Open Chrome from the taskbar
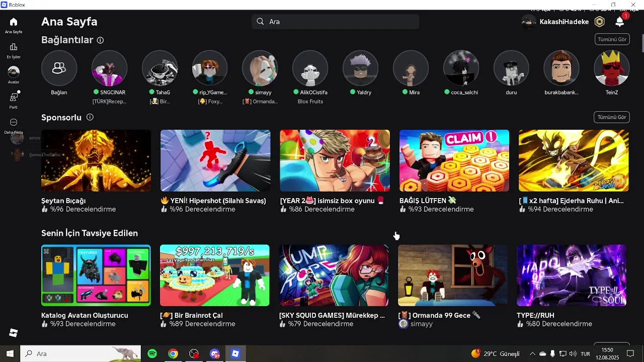 [x=173, y=353]
